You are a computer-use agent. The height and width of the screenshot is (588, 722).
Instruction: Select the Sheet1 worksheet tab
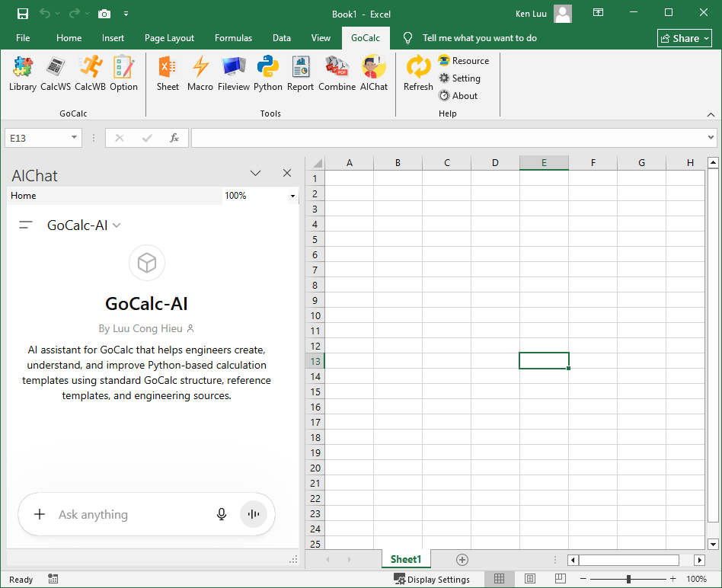point(406,559)
